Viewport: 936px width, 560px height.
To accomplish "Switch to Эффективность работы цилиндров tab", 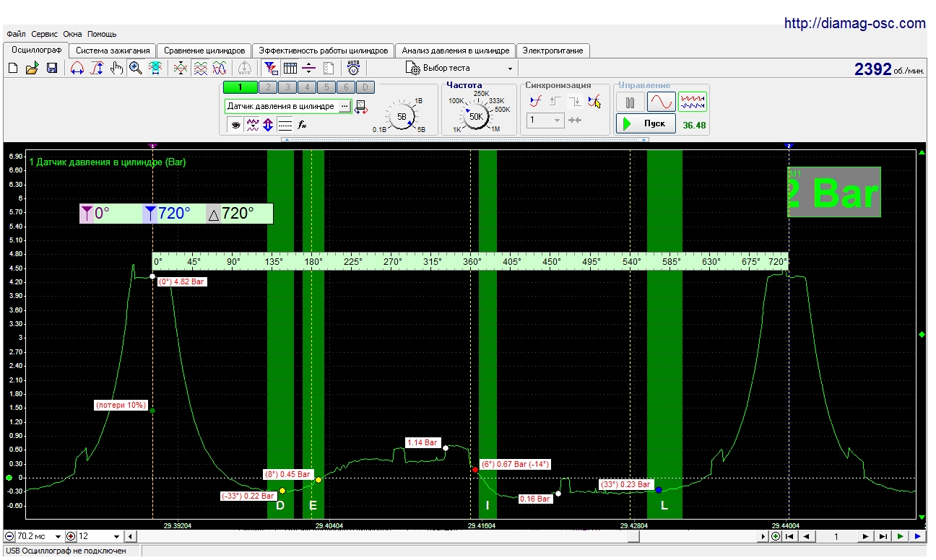I will 324,51.
